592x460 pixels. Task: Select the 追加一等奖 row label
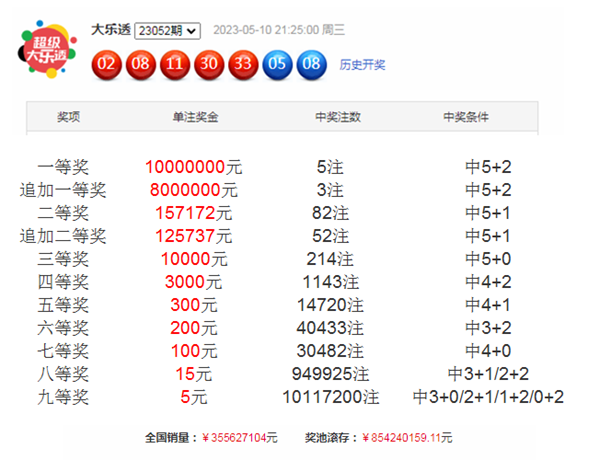coord(63,190)
